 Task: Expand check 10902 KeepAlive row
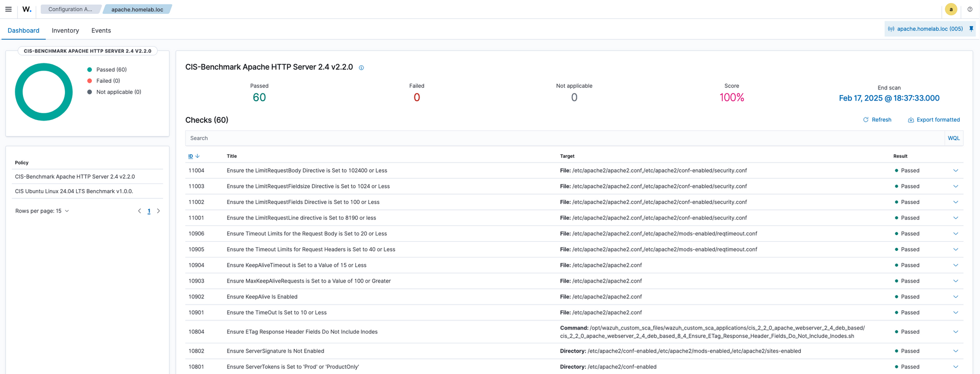point(955,297)
